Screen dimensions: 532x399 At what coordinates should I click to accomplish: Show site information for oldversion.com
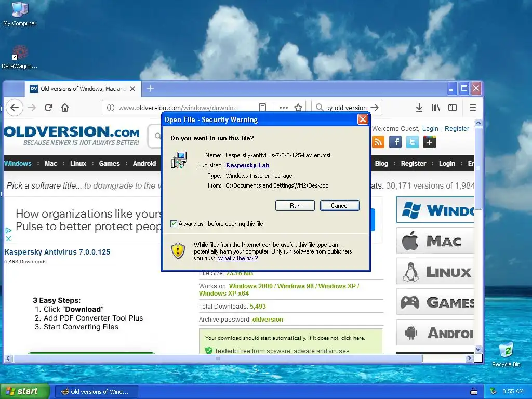[x=111, y=108]
